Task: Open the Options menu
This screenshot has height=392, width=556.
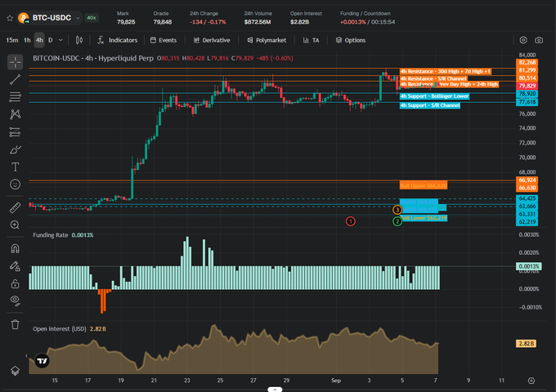Action: click(x=350, y=40)
